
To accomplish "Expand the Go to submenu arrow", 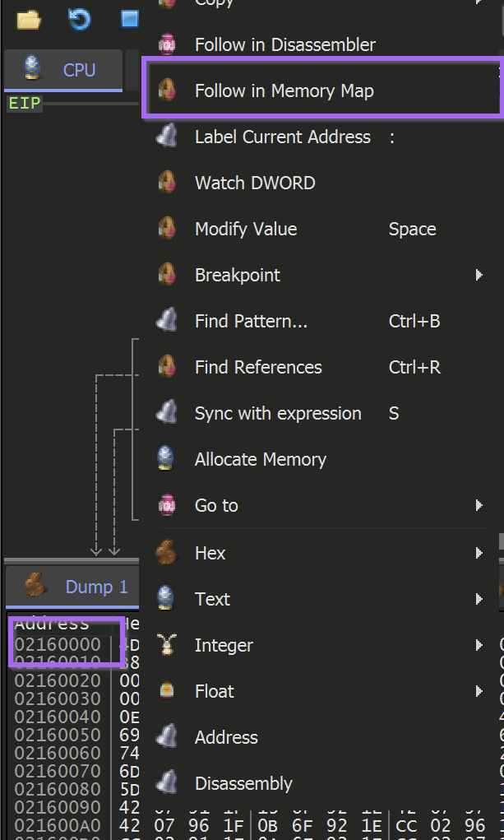I will click(x=479, y=505).
